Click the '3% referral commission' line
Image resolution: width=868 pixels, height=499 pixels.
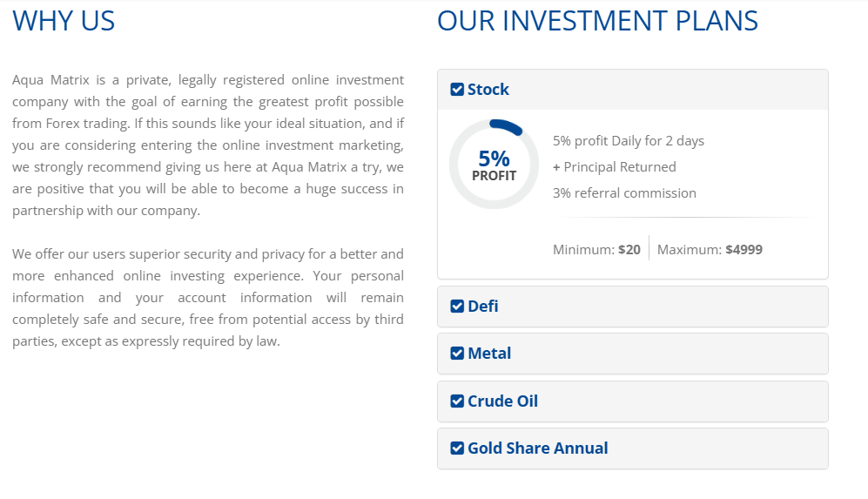pyautogui.click(x=624, y=193)
